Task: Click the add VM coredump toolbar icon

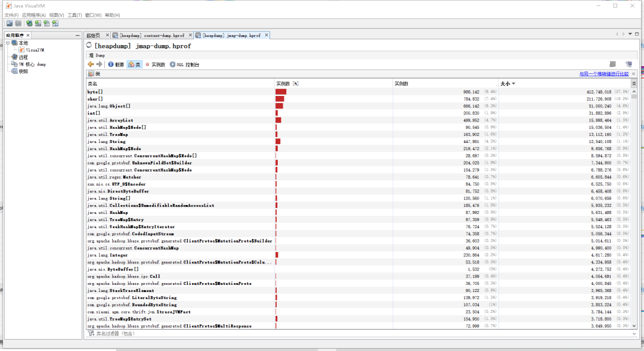Action: tap(47, 23)
